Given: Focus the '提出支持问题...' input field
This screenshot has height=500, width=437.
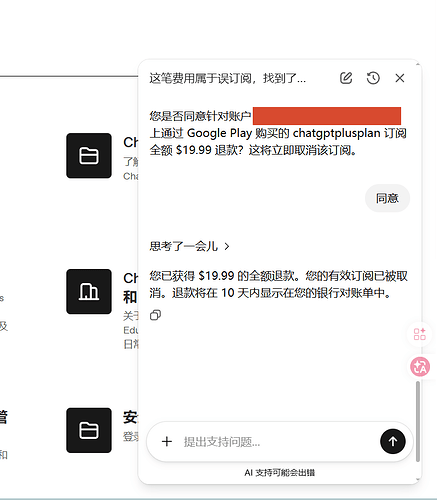Looking at the screenshot, I should point(279,442).
